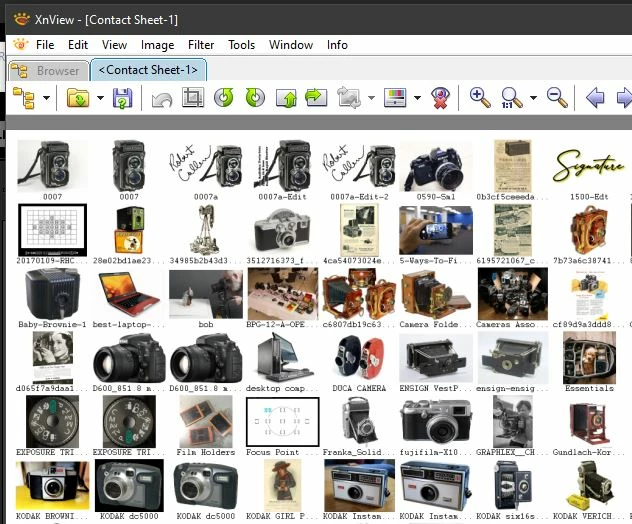Open the tree view dropdown arrow
The height and width of the screenshot is (524, 632).
coord(47,98)
